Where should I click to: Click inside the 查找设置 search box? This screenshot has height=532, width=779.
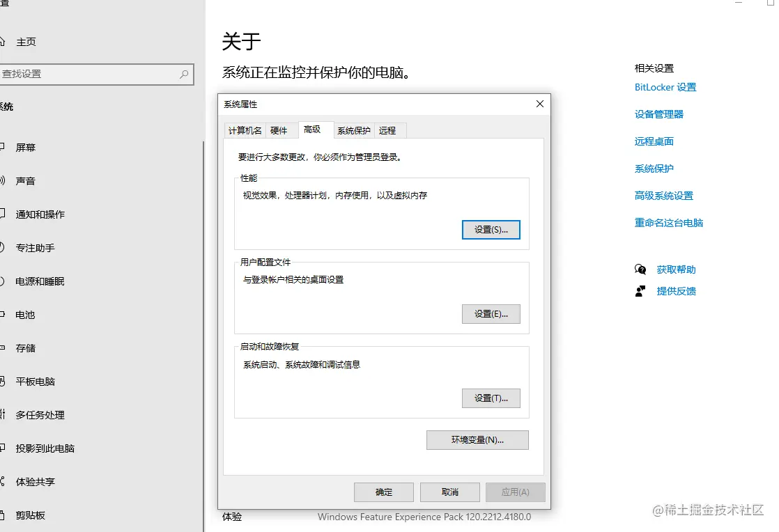coord(91,75)
